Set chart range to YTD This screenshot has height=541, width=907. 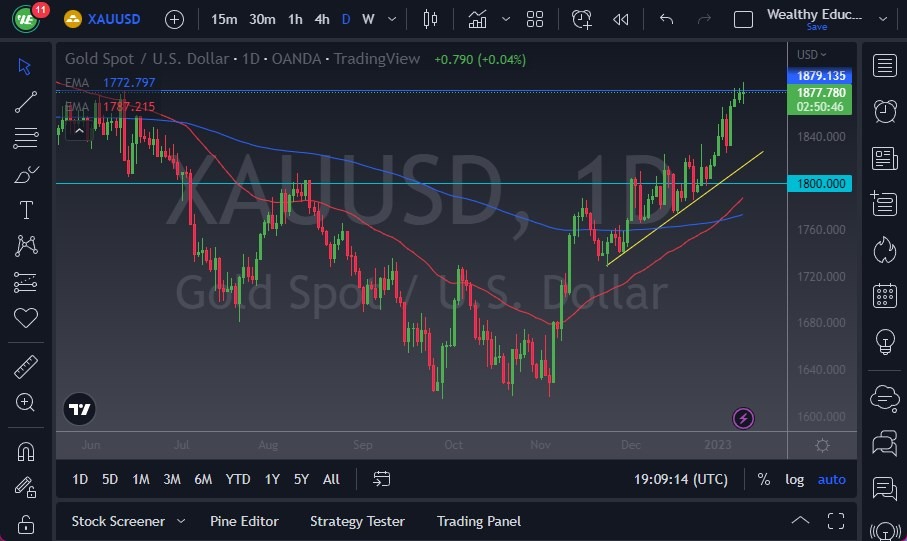[238, 479]
